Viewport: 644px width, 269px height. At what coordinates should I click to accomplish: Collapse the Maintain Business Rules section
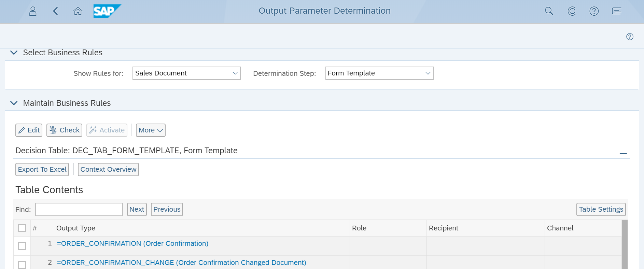[14, 103]
